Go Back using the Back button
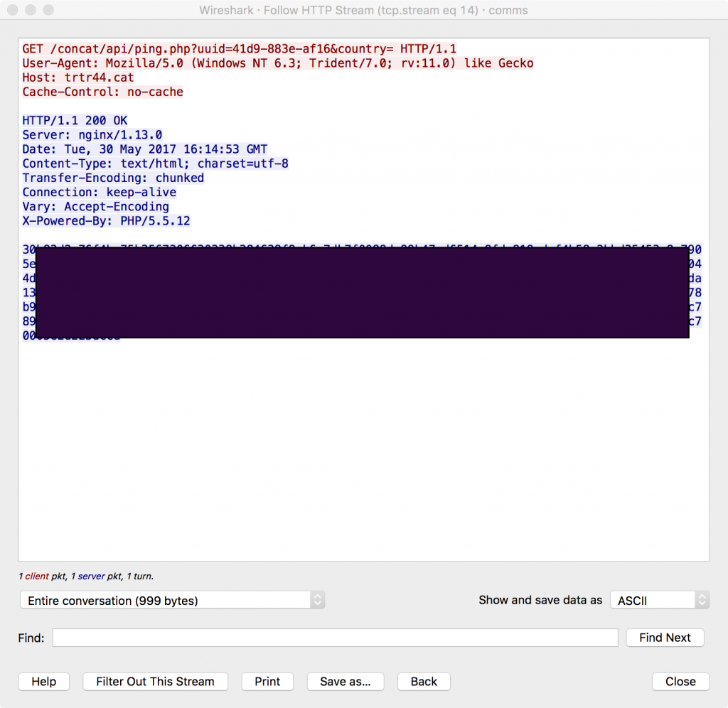The image size is (728, 708). point(424,681)
